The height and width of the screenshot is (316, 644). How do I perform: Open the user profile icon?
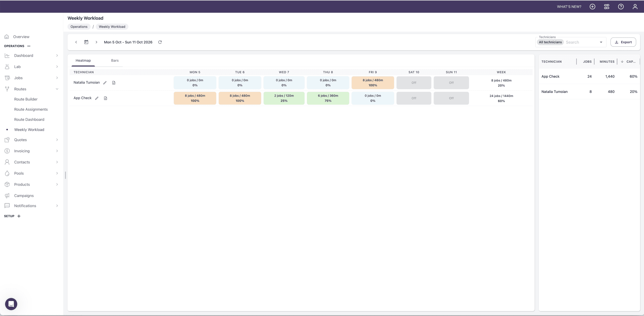(635, 7)
